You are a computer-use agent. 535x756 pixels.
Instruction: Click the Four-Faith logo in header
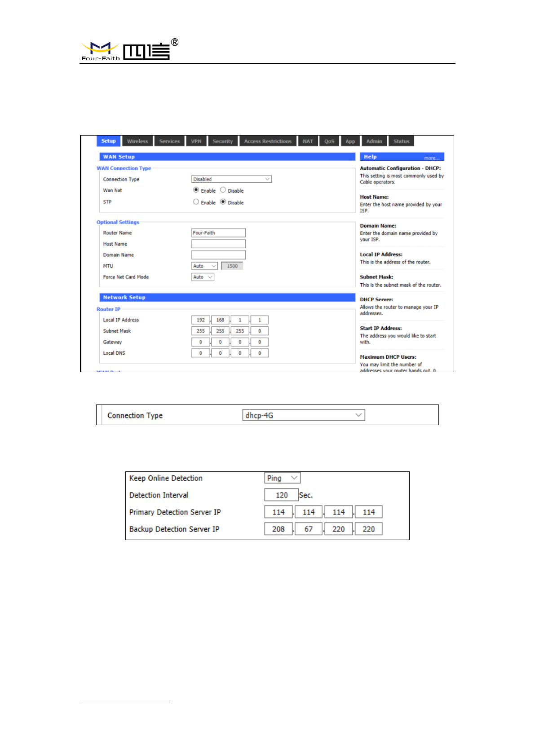[129, 50]
